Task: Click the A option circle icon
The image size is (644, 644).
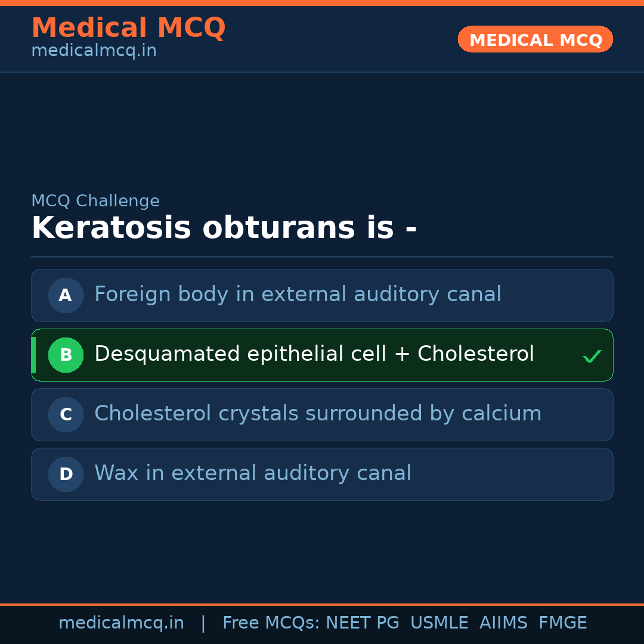Action: click(66, 295)
